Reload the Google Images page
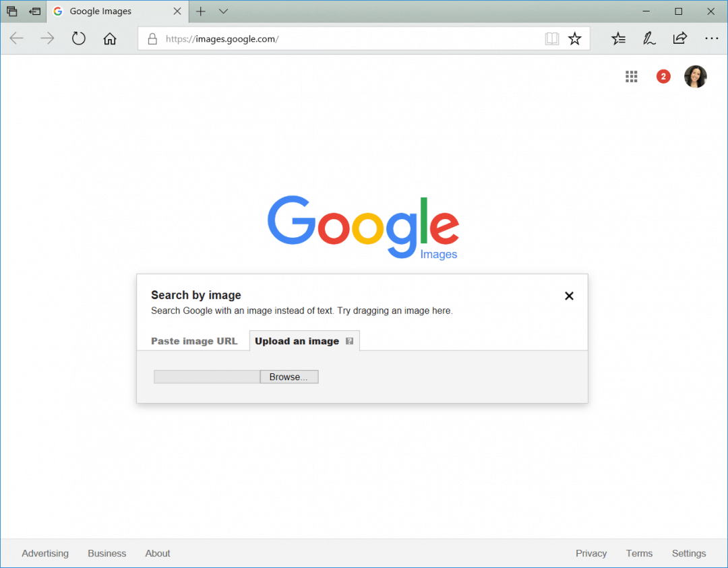This screenshot has width=728, height=568. click(78, 38)
